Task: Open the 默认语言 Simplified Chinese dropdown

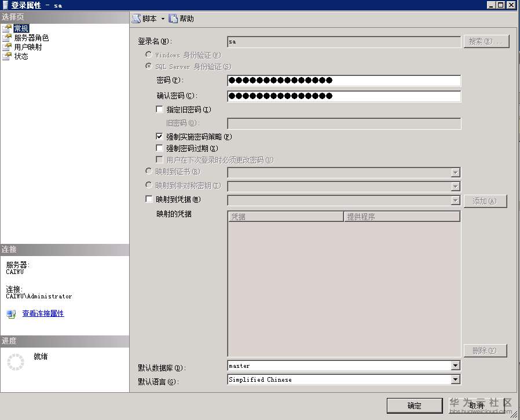Action: point(455,379)
